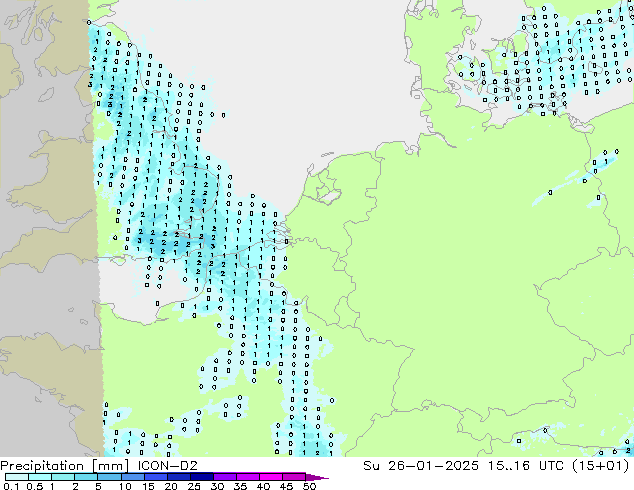This screenshot has height=490, width=634.
Task: Select the 40–45 mm magenta legend swatch
Action: (x=271, y=477)
